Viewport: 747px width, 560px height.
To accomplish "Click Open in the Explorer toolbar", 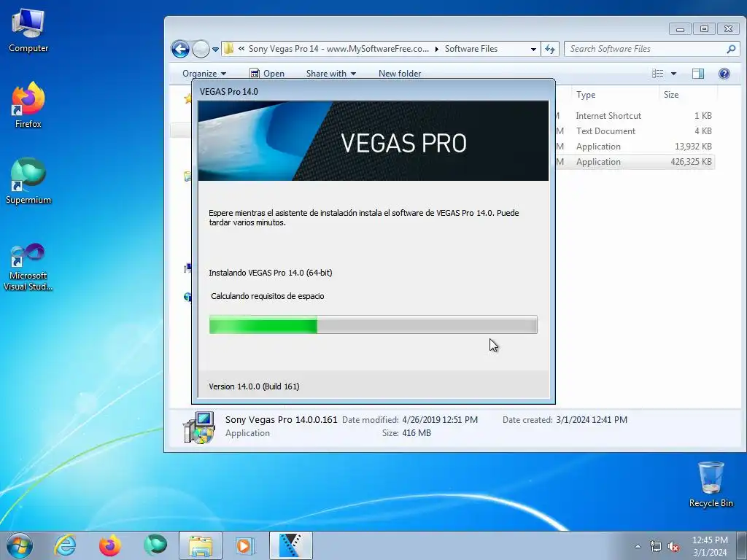I will (x=267, y=74).
